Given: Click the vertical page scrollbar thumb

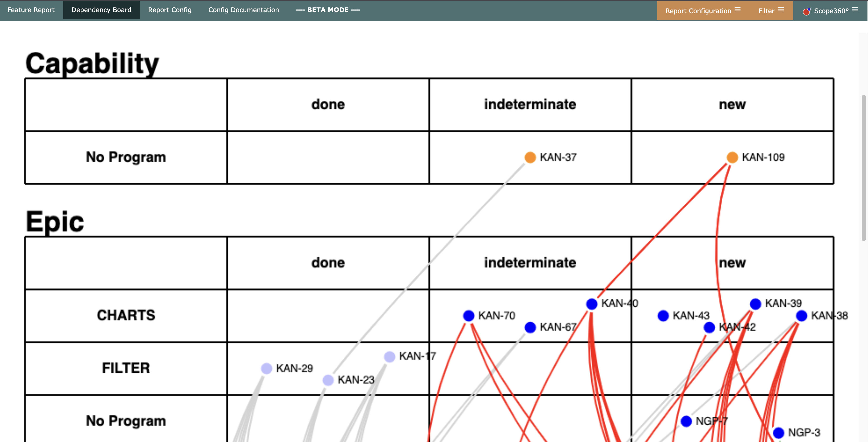Looking at the screenshot, I should pos(863,168).
